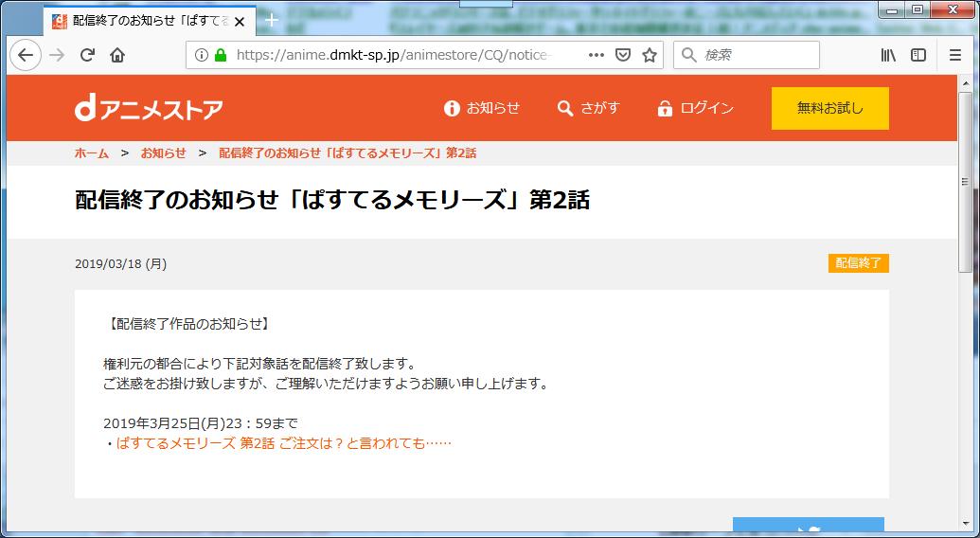The image size is (980, 538).
Task: Click the blue Twitter share button
Action: [808, 525]
